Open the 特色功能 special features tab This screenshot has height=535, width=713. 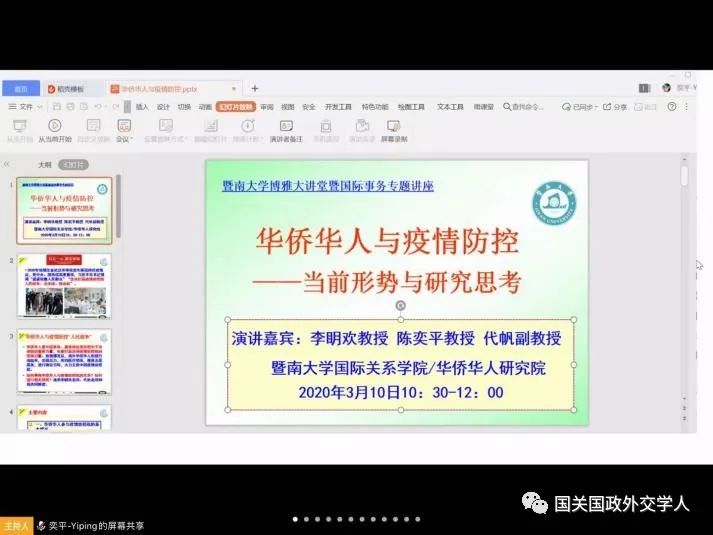pos(375,107)
